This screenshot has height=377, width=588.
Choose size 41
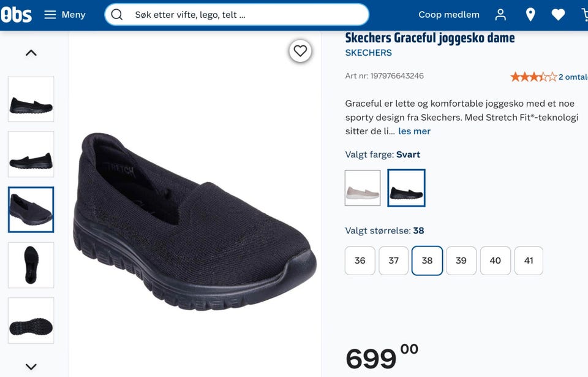pos(529,261)
